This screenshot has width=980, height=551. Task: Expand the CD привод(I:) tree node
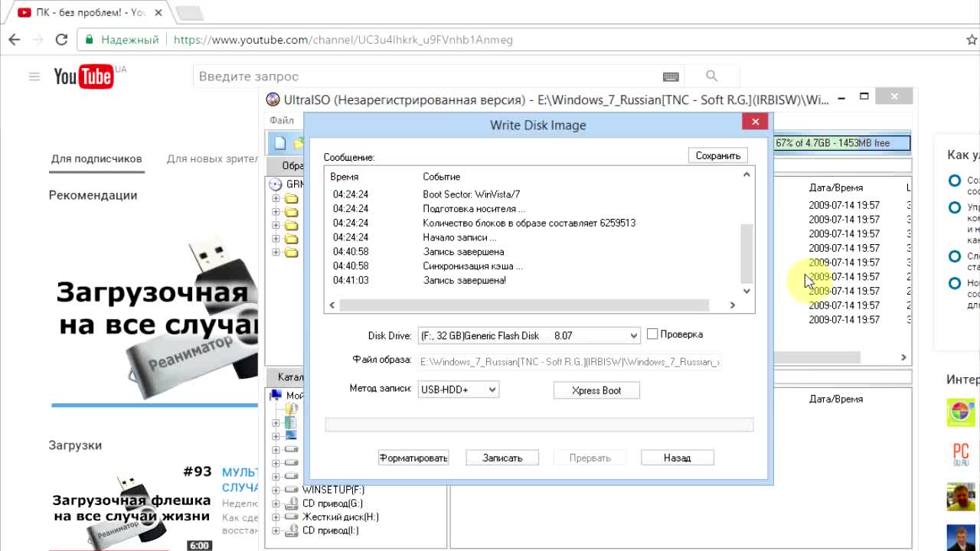[276, 531]
